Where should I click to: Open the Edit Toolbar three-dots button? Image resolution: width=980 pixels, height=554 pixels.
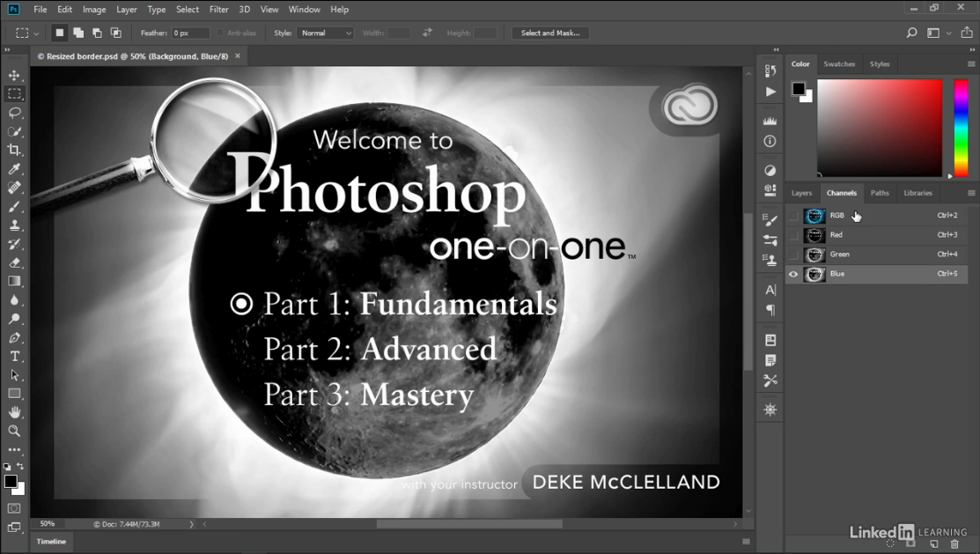(14, 449)
